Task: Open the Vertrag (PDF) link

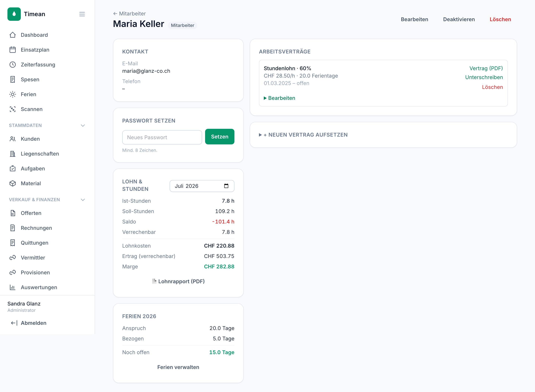Action: [x=486, y=68]
